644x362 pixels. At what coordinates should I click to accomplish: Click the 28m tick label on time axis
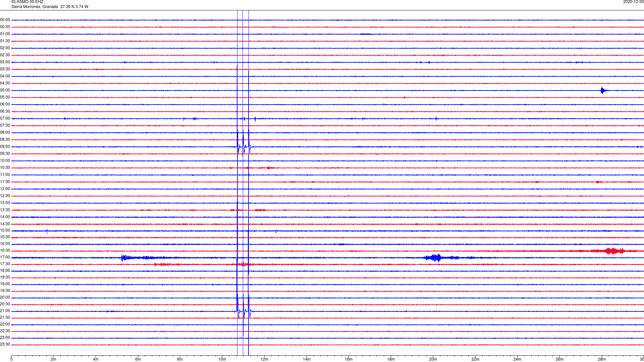pyautogui.click(x=602, y=359)
